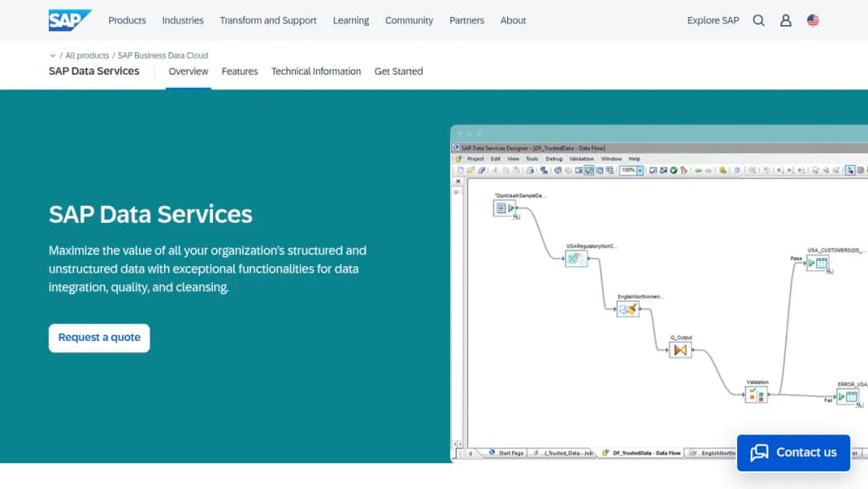Viewport: 868px width, 489px height.
Task: Click the green check Validate icon
Action: pos(674,171)
